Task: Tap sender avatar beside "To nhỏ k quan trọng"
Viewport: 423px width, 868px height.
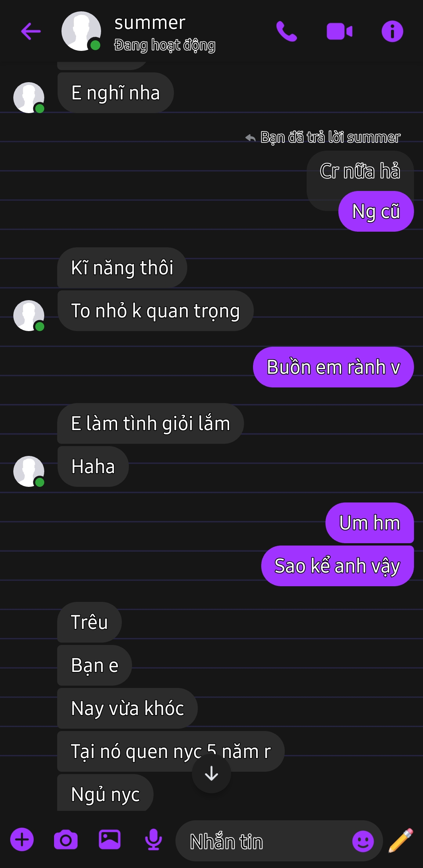Action: pyautogui.click(x=29, y=315)
